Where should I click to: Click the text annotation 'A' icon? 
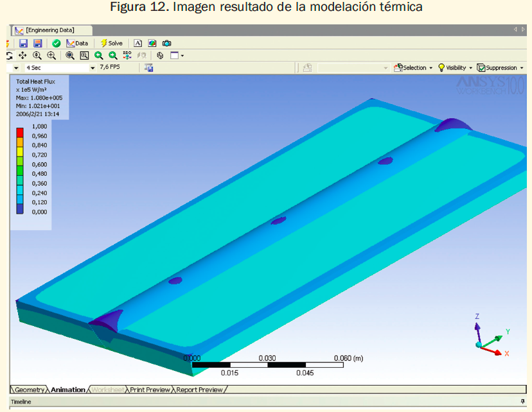(137, 43)
